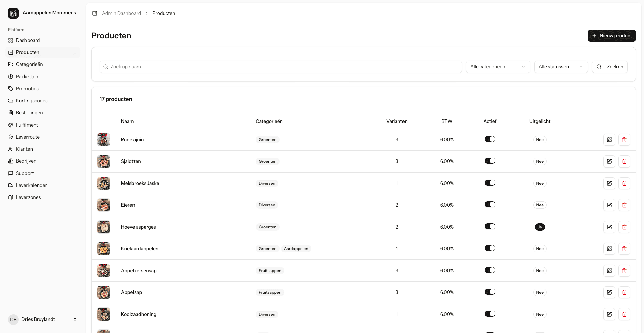Open the Alle categorieën dropdown
The width and height of the screenshot is (644, 333).
[498, 67]
